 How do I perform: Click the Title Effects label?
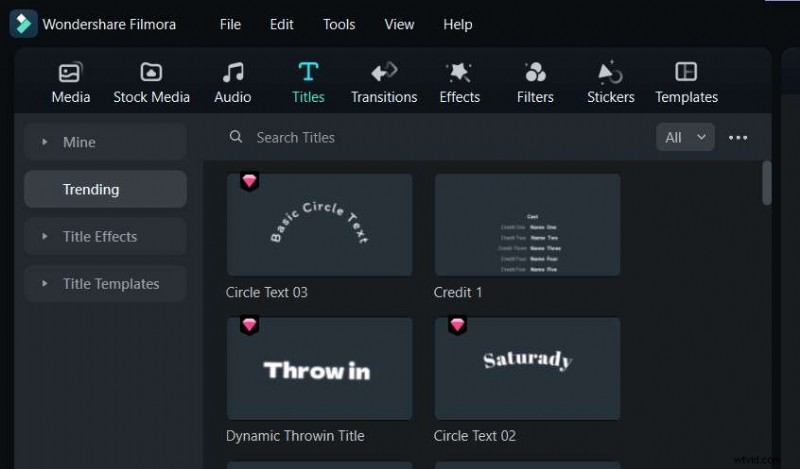tap(100, 237)
